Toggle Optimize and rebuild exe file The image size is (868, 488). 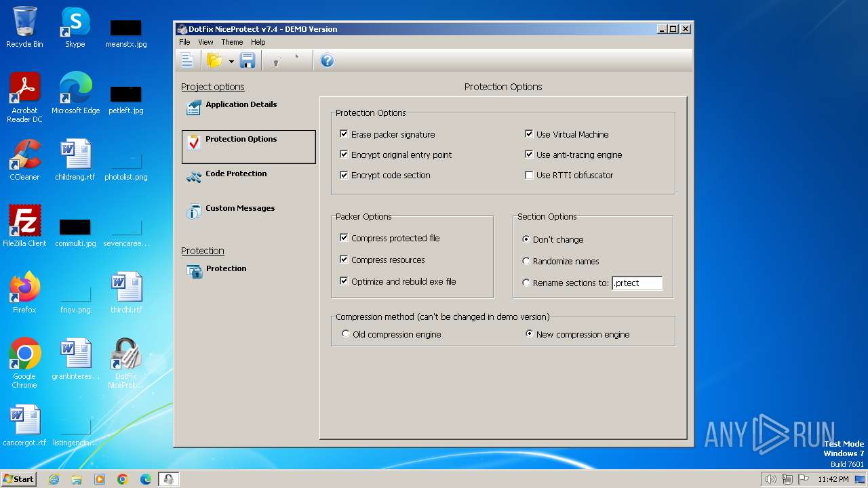(344, 281)
